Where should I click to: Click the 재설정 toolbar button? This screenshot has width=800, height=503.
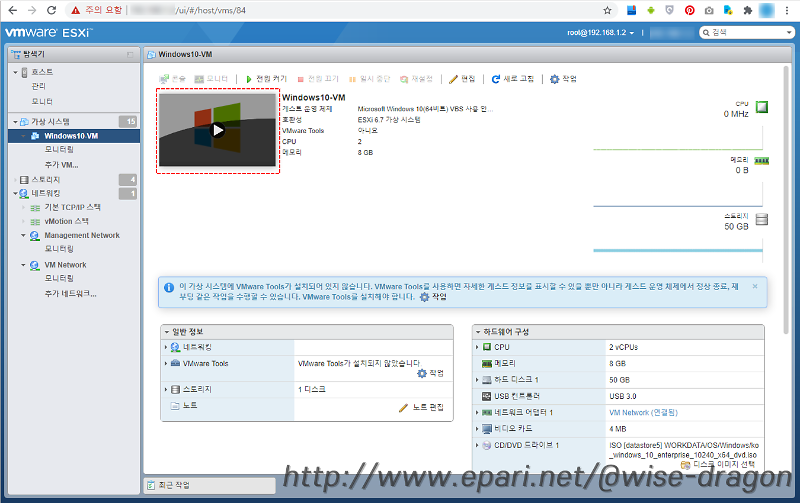pos(416,79)
